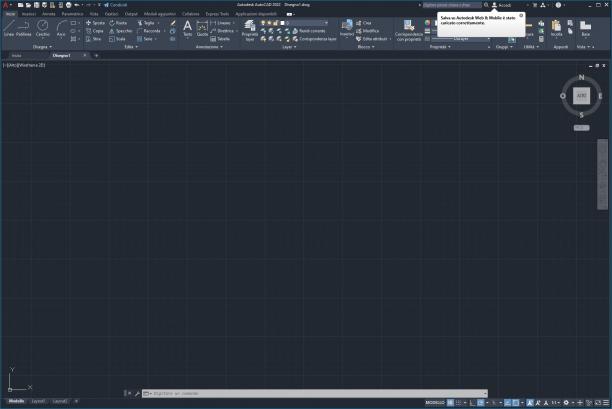The image size is (612, 409).
Task: Click the Serie (array) tool
Action: [x=145, y=39]
